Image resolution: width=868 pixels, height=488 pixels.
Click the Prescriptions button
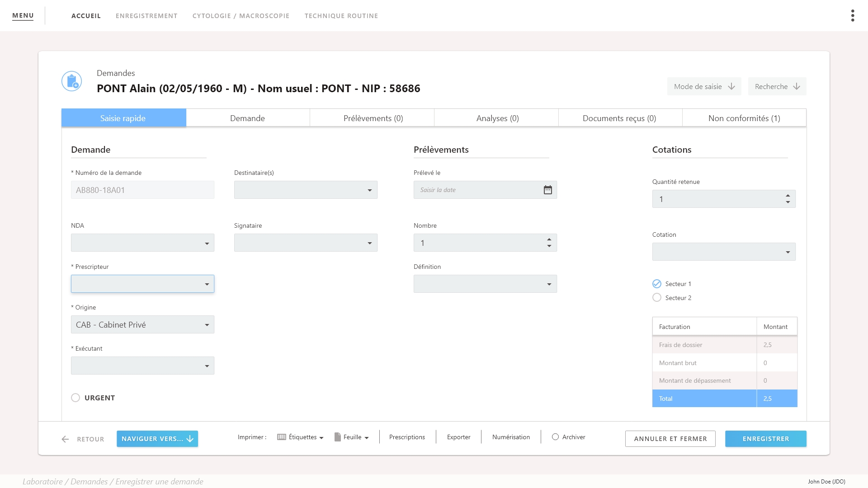pos(407,437)
